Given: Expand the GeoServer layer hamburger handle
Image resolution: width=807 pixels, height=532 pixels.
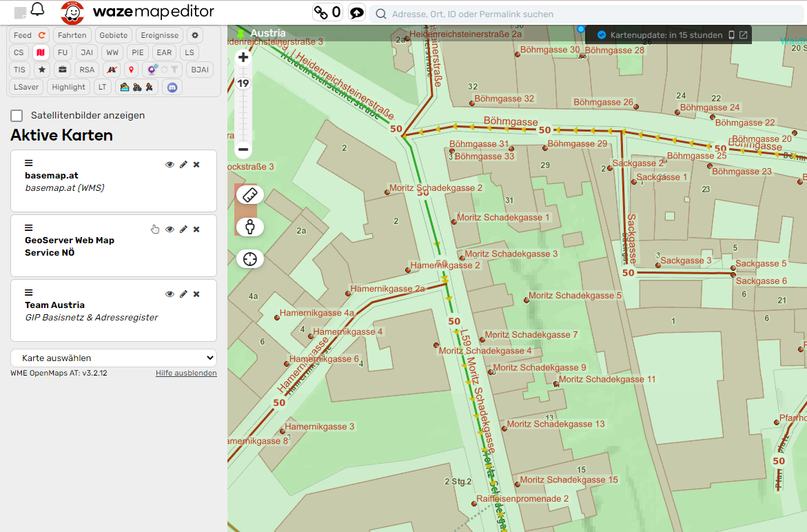Looking at the screenshot, I should point(29,228).
